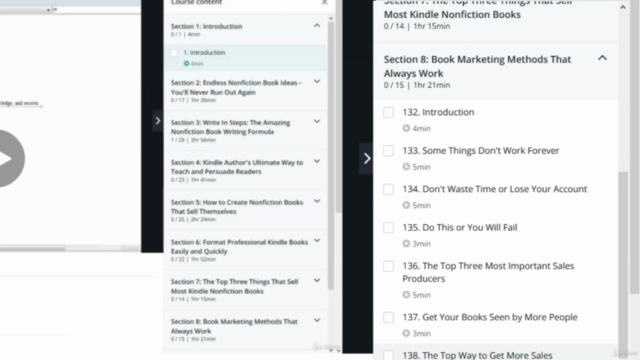The width and height of the screenshot is (640, 360).
Task: Mark lecture 132. Introduction as complete
Action: click(389, 112)
